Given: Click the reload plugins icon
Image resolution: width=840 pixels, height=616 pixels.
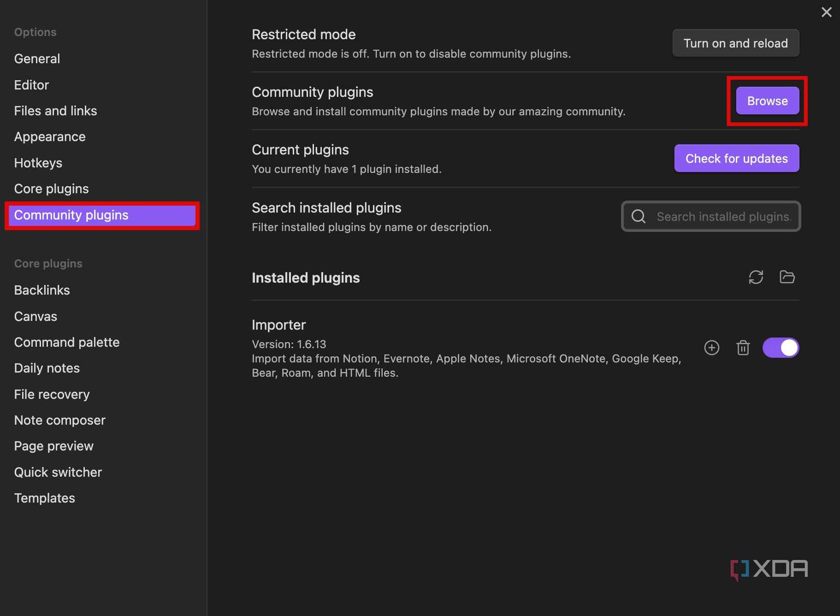Looking at the screenshot, I should (x=755, y=277).
